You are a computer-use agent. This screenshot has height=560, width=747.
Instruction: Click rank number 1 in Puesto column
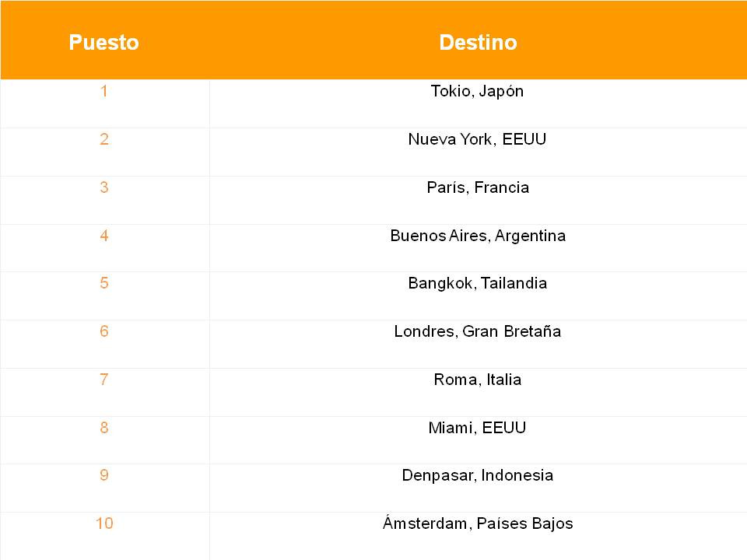pos(103,91)
